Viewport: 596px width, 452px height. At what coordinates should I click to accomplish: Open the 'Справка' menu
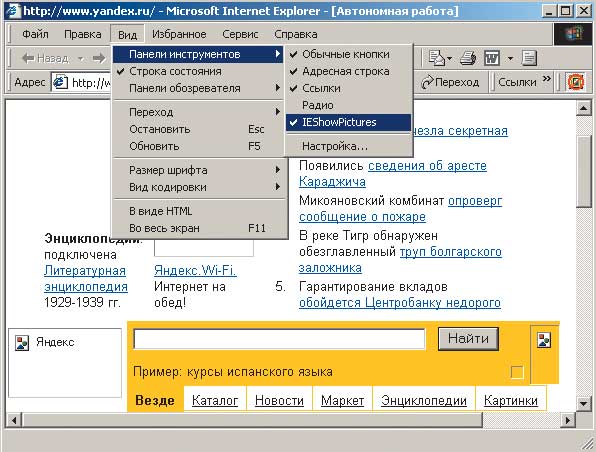[x=296, y=34]
